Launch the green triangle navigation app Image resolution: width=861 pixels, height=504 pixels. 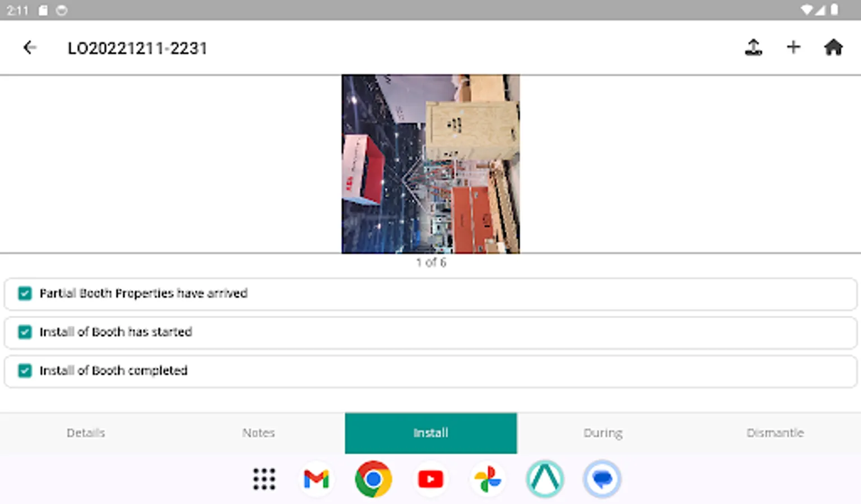click(545, 479)
